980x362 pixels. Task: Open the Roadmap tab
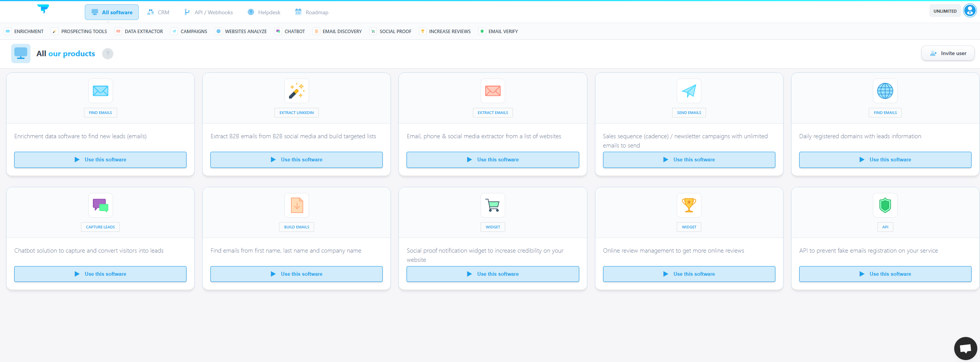pos(311,12)
